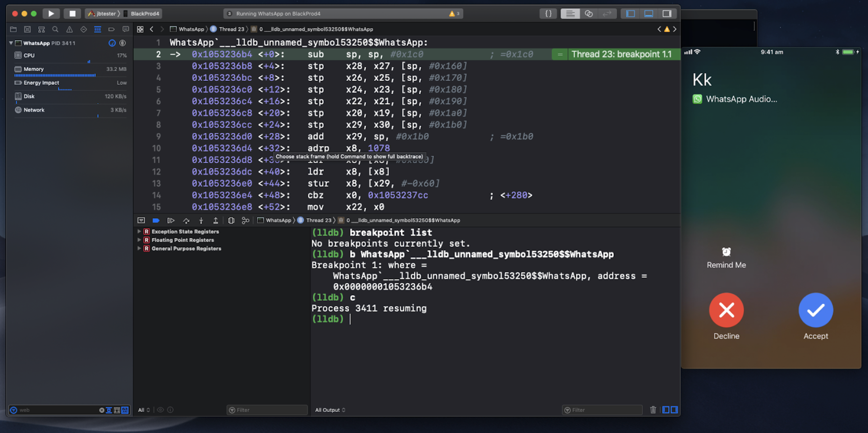Select the CPU gauge row
868x433 pixels.
[70, 56]
